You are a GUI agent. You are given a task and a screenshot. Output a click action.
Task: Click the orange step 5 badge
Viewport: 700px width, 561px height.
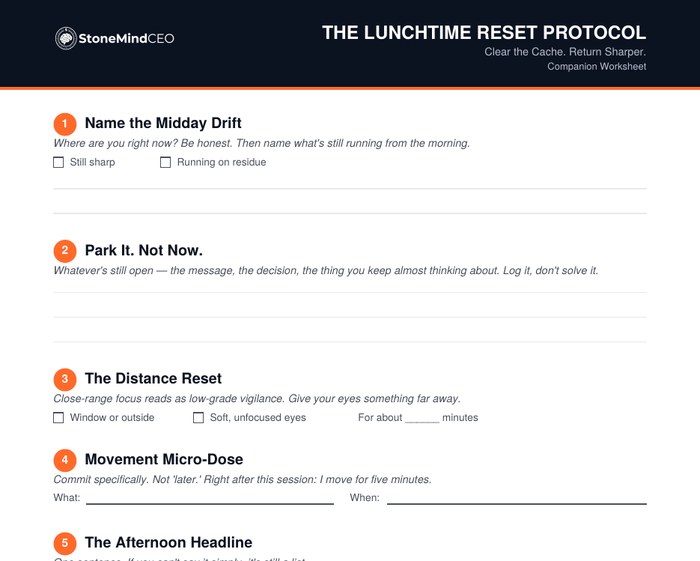tap(65, 543)
